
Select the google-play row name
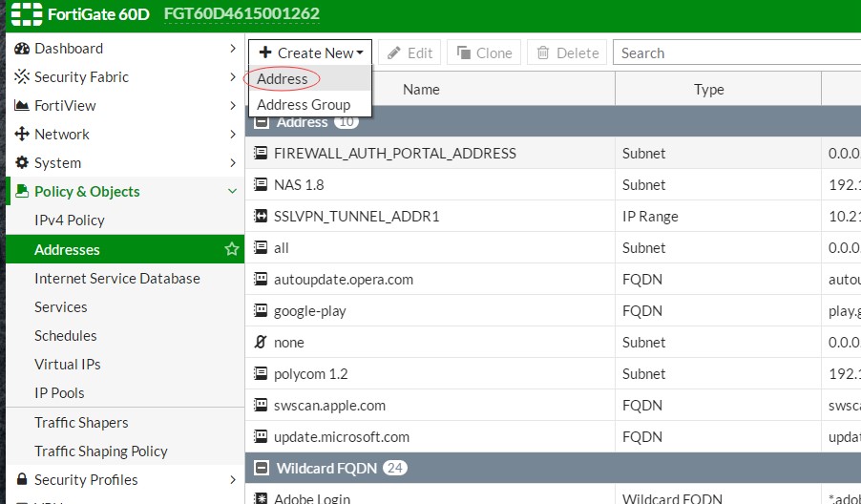tap(309, 311)
